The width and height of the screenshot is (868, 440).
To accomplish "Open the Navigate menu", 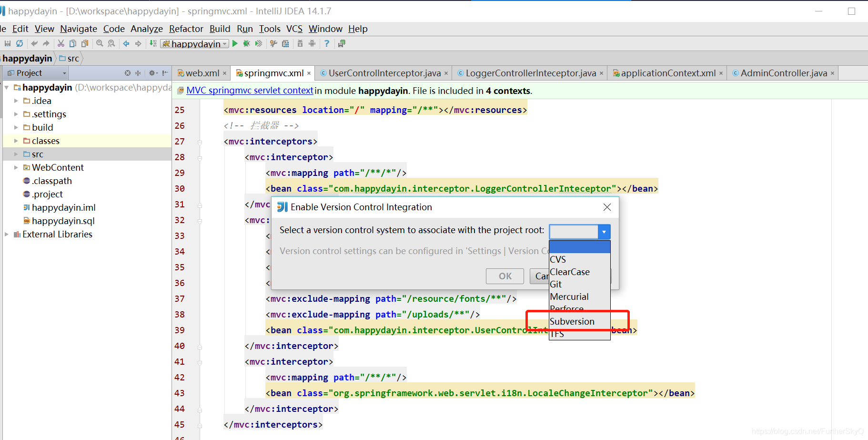I will click(79, 29).
